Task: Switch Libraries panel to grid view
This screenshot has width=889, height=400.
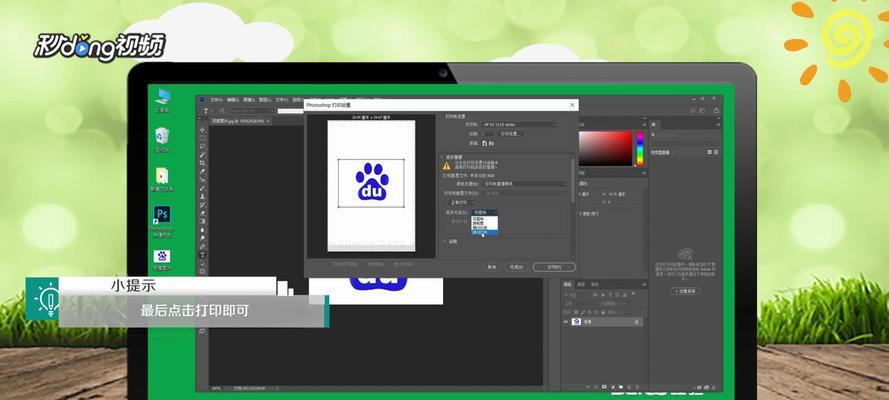Action: (709, 152)
